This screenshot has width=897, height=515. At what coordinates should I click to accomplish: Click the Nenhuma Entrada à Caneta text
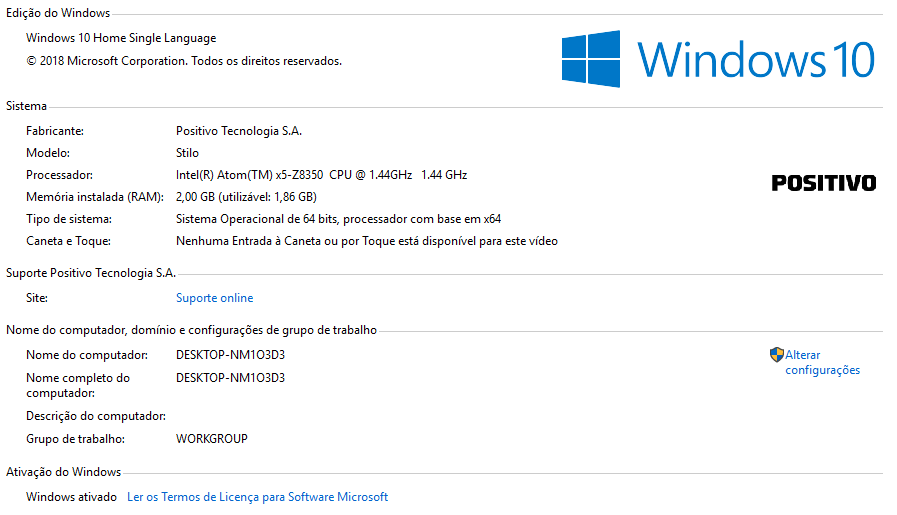pyautogui.click(x=367, y=241)
